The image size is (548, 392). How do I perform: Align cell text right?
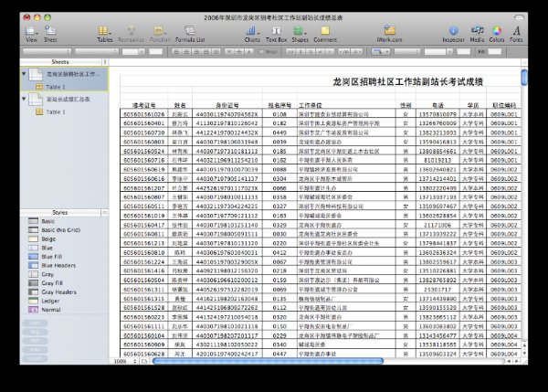pos(196,52)
